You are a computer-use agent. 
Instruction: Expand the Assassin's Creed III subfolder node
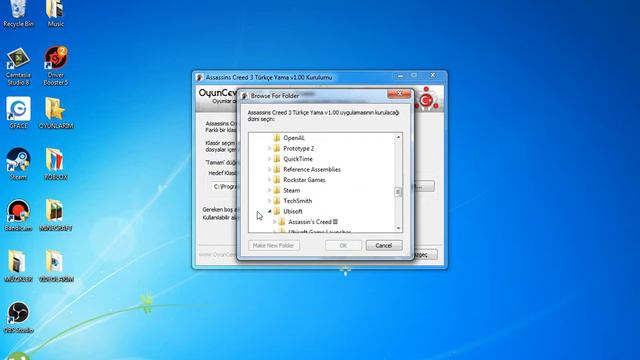click(x=274, y=222)
